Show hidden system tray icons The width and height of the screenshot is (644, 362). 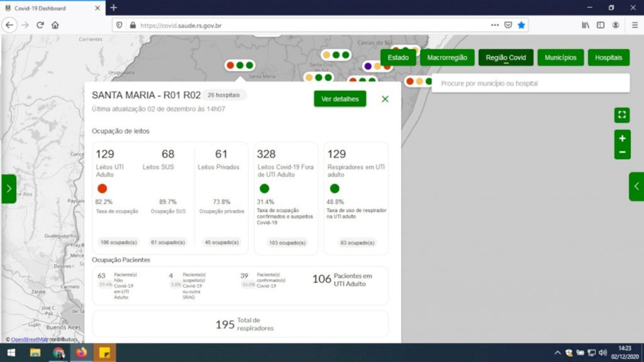(x=557, y=353)
